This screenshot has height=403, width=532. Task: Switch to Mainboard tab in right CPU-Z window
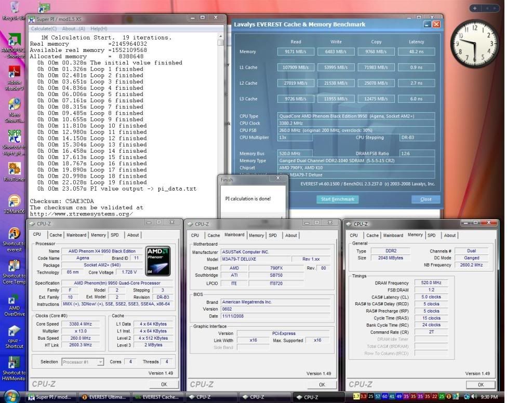tap(393, 235)
